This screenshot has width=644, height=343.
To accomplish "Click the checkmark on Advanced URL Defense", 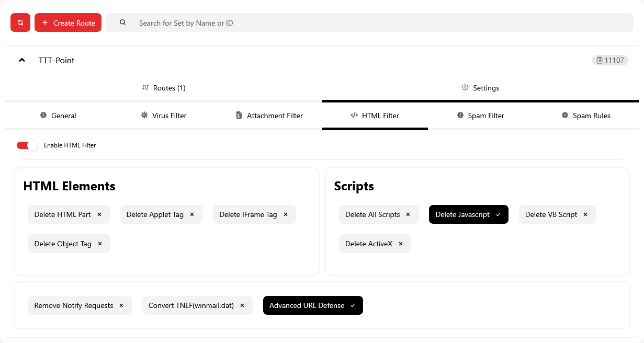I will tap(353, 305).
